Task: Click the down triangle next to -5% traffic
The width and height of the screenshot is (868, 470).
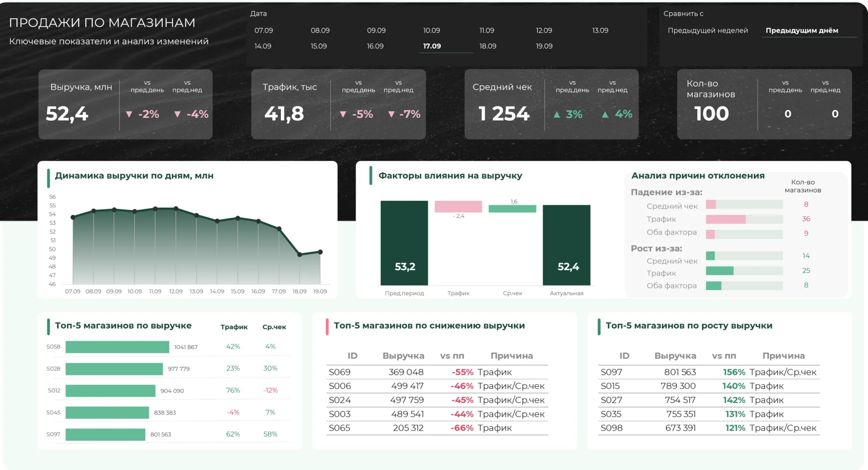Action: click(343, 114)
